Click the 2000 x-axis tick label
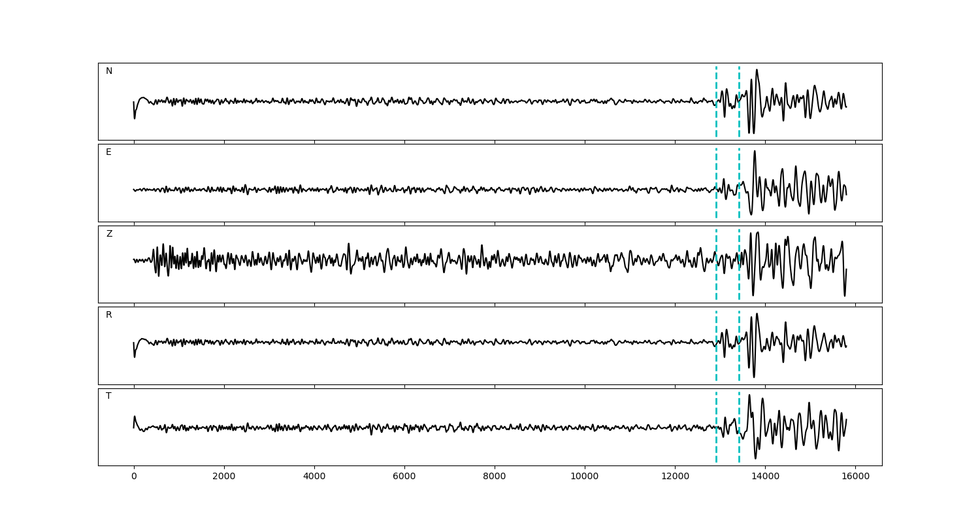This screenshot has width=980, height=523. coord(224,477)
